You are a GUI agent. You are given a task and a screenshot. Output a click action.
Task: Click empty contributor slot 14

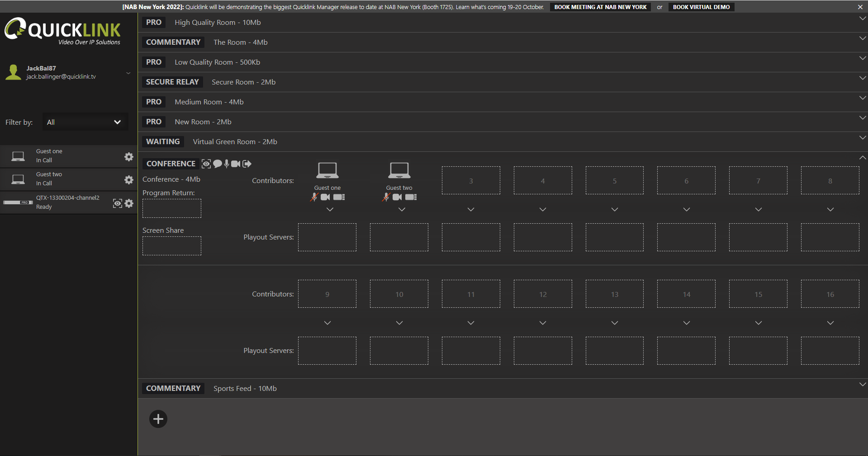pyautogui.click(x=686, y=294)
